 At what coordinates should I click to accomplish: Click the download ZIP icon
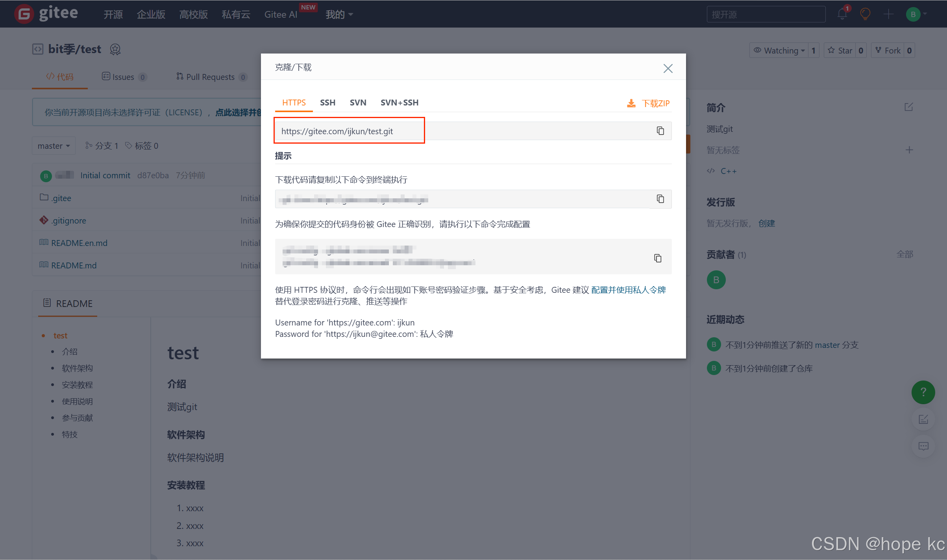(x=631, y=103)
